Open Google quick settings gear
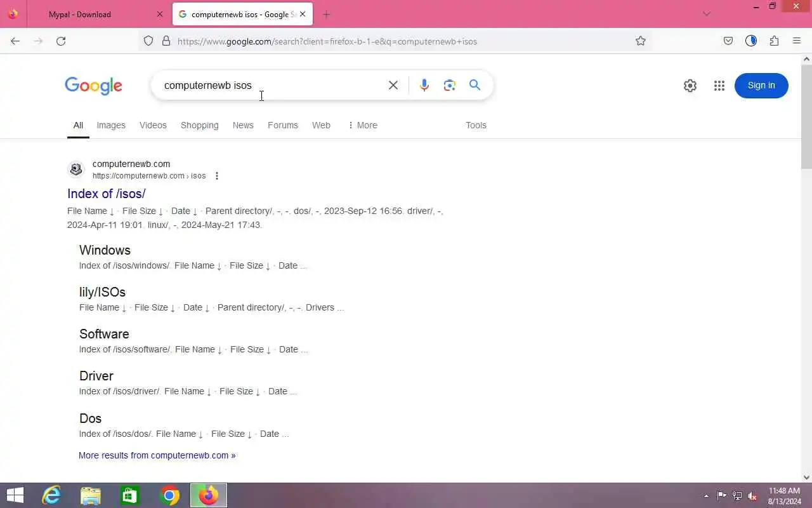The height and width of the screenshot is (508, 812). [x=690, y=86]
